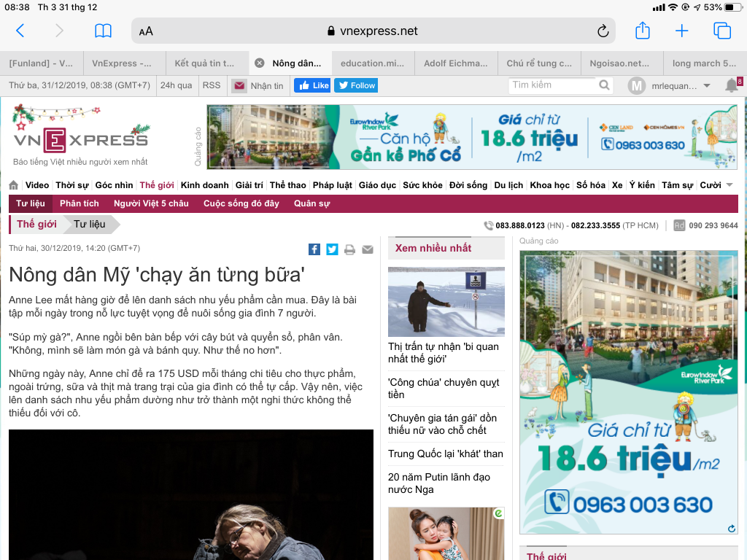Click the 'M' user avatar
The height and width of the screenshot is (560, 747).
click(x=636, y=86)
